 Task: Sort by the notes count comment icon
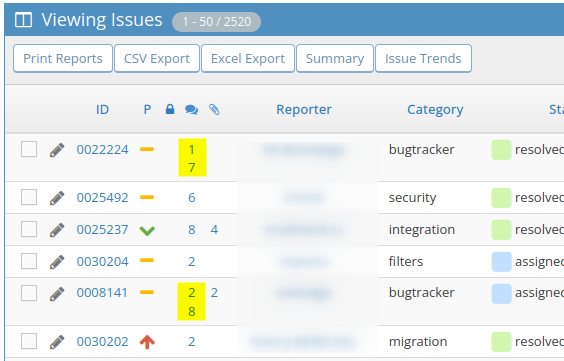[x=191, y=110]
